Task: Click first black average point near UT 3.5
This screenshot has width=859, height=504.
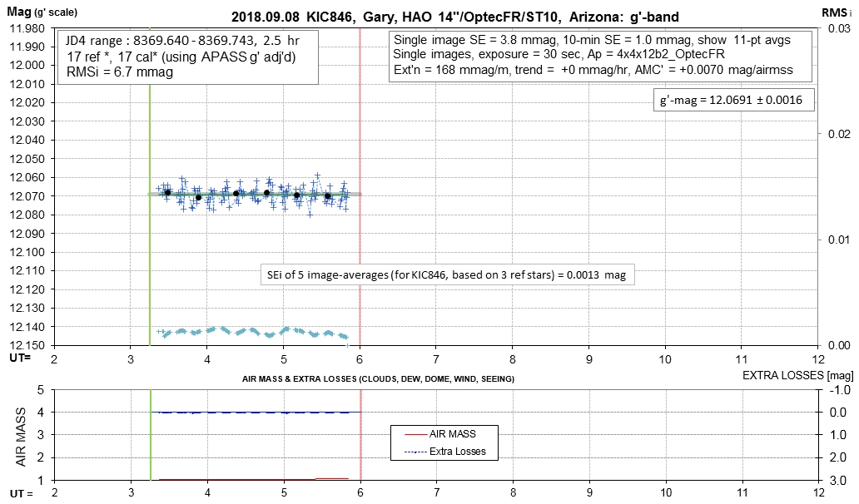Action: pos(167,193)
